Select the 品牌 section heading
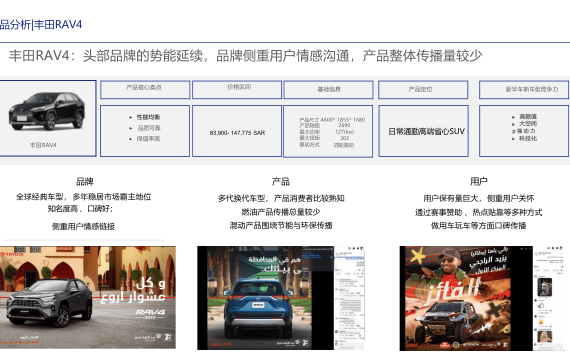 [85, 181]
